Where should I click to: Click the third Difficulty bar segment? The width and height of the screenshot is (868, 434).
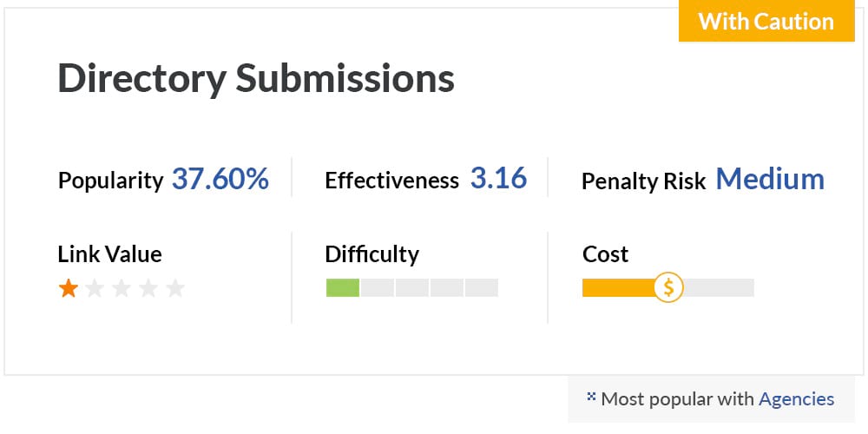(x=412, y=287)
